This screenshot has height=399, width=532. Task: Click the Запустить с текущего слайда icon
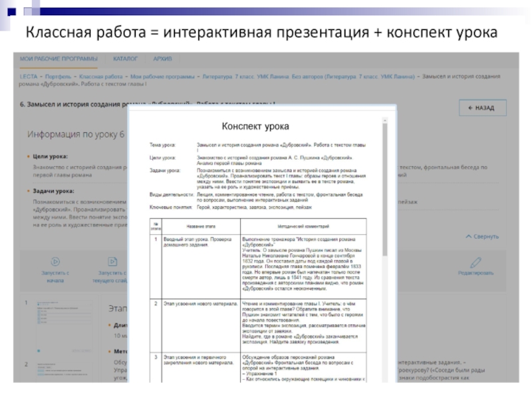click(112, 262)
